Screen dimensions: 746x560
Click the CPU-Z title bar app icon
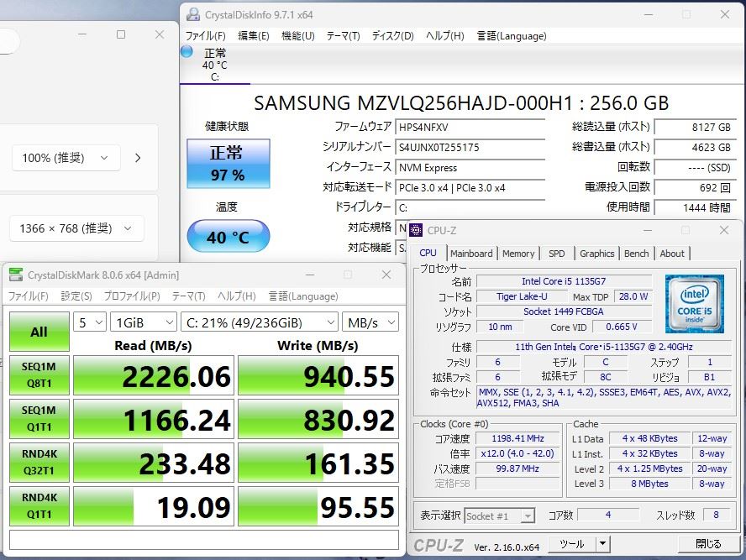416,230
